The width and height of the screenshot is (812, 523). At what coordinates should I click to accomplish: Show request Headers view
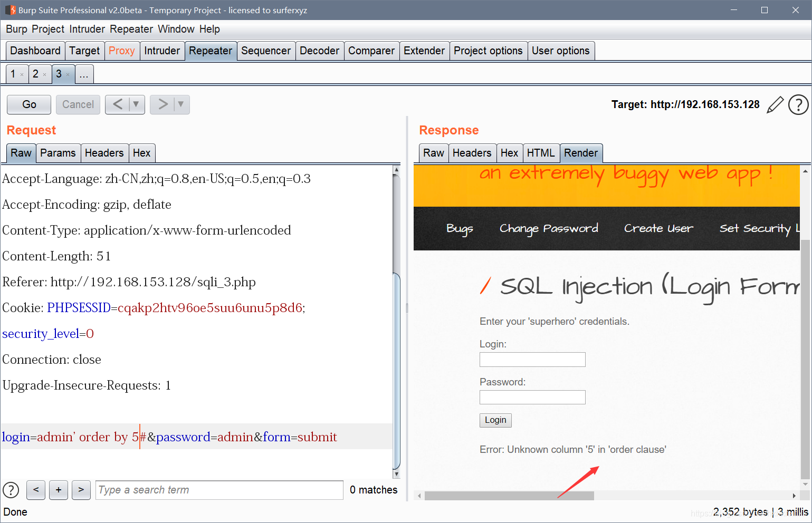104,153
